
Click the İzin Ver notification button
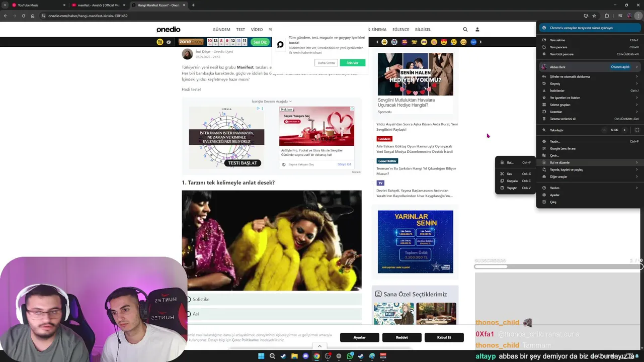point(353,63)
